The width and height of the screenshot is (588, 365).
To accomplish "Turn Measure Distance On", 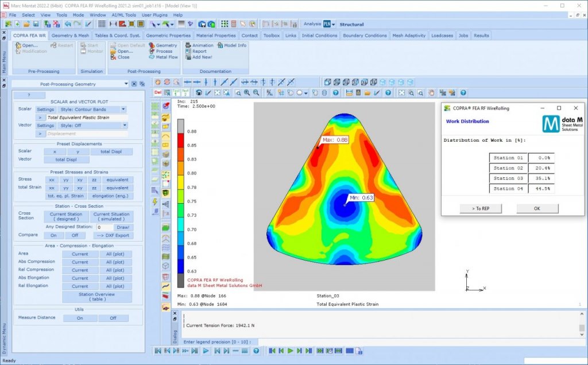I will [80, 318].
